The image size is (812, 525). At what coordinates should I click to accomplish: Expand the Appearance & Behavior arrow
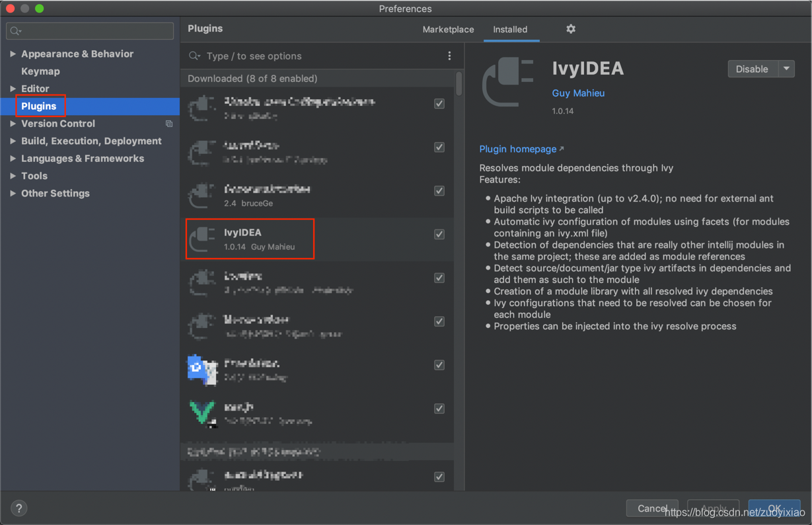(x=13, y=54)
